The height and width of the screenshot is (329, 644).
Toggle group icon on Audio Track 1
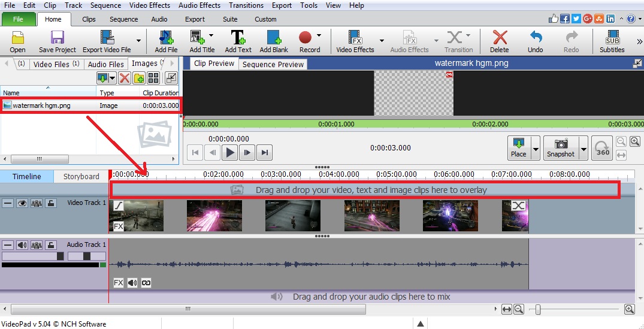coord(37,245)
